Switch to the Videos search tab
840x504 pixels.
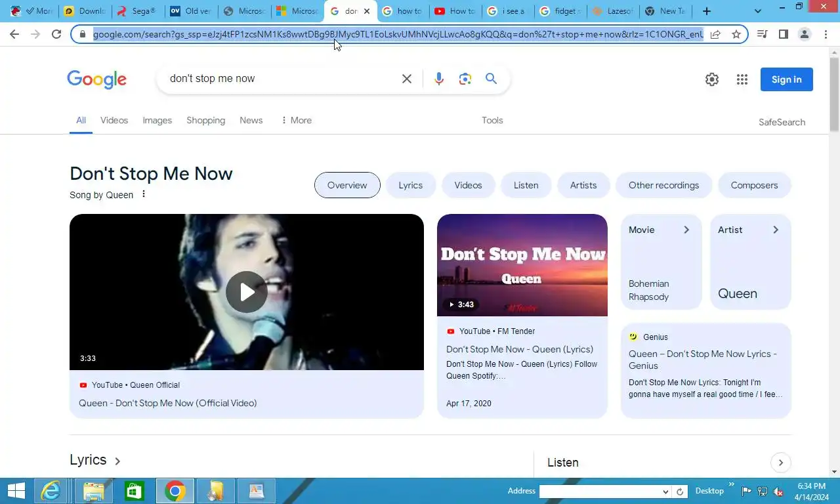114,120
